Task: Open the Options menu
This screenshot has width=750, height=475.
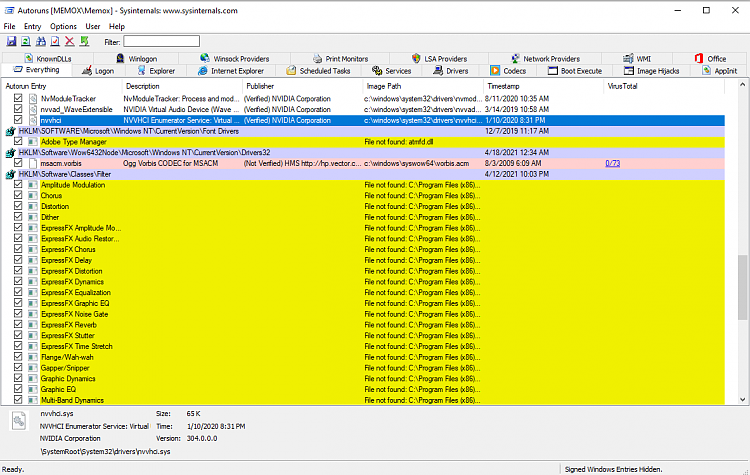Action: click(63, 26)
